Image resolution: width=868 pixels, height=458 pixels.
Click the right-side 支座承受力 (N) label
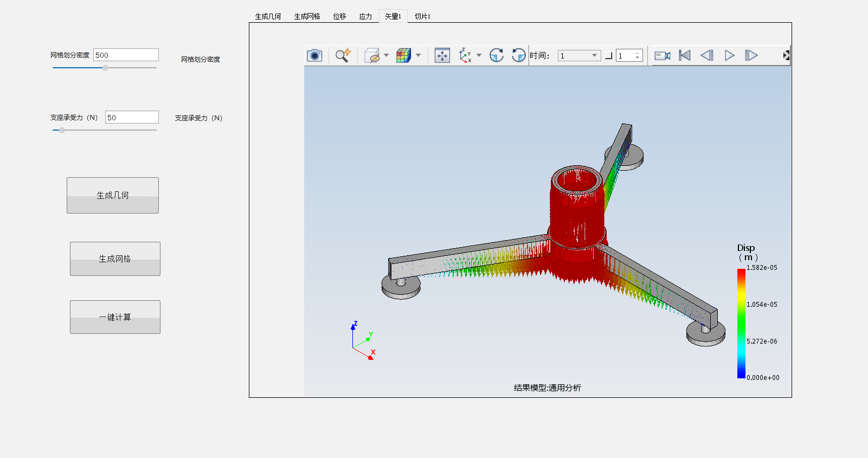tap(198, 118)
